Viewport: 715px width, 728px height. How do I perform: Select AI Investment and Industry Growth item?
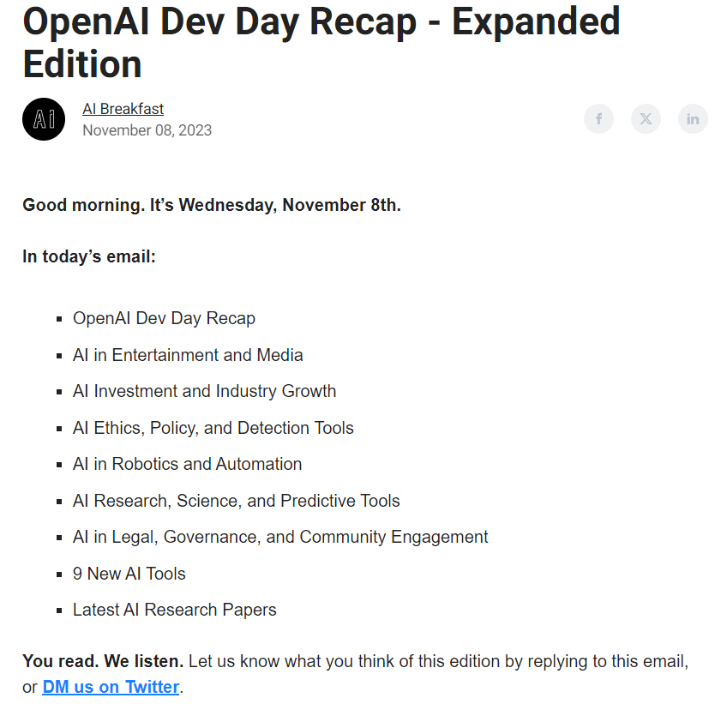204,391
